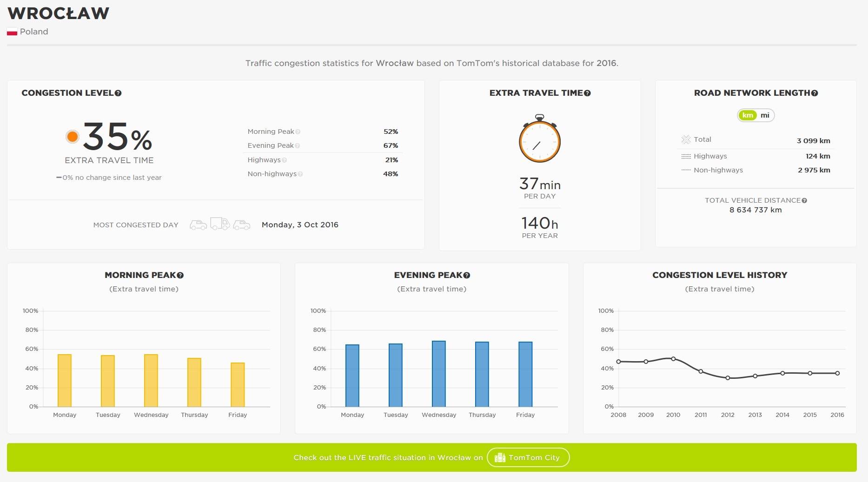Click the truck icon beside Most Congested Day

tap(220, 224)
